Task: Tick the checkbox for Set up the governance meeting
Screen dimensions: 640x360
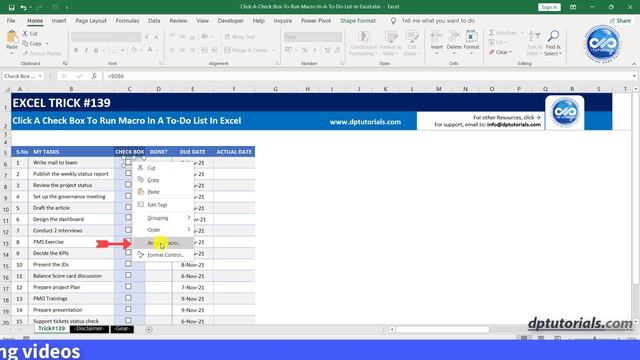Action: (128, 196)
